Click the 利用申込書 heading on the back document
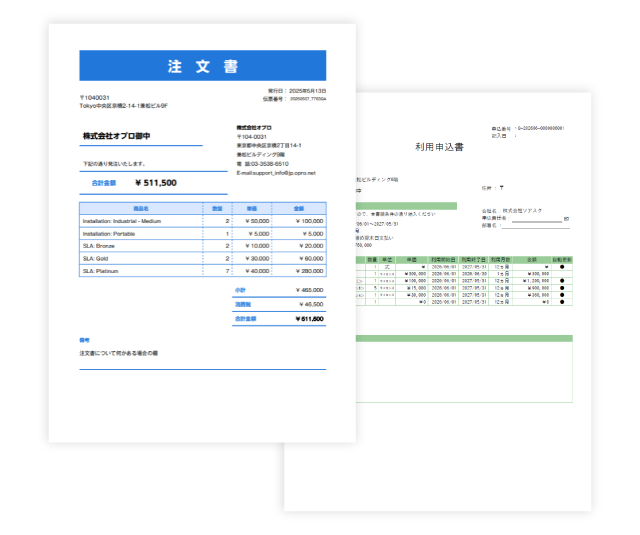 [439, 147]
